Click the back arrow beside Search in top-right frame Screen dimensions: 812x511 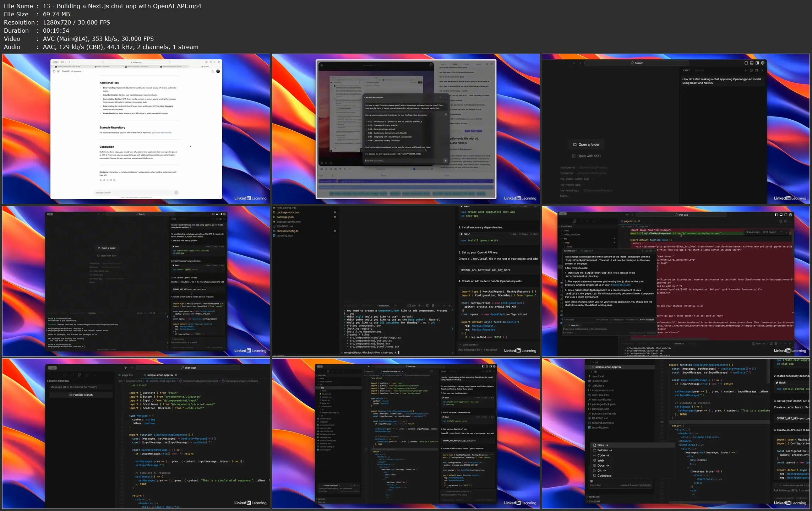pos(574,63)
